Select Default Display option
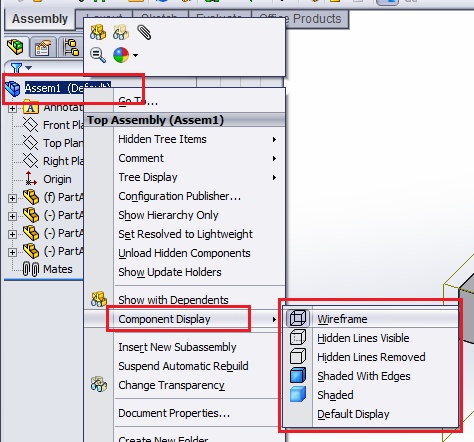 [371, 414]
